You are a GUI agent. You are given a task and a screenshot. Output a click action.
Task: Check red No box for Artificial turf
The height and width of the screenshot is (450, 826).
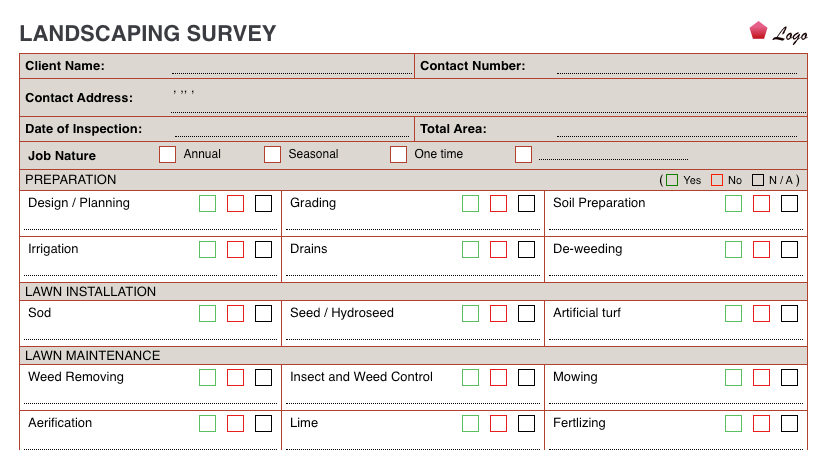tap(761, 314)
